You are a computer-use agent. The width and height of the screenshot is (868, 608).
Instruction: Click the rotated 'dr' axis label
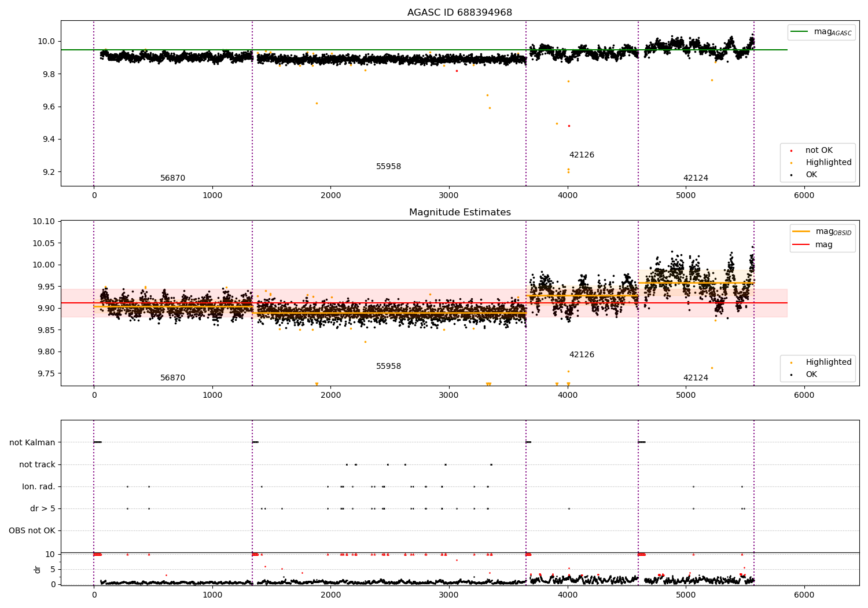(38, 569)
